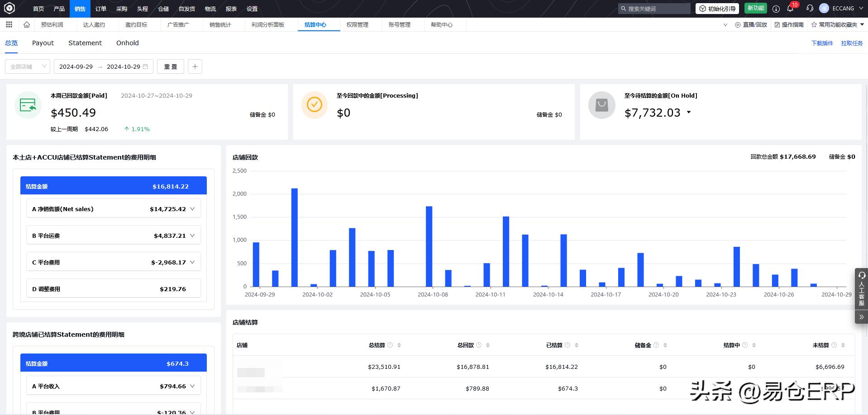
Task: Click the download circle icon in header
Action: click(776, 9)
